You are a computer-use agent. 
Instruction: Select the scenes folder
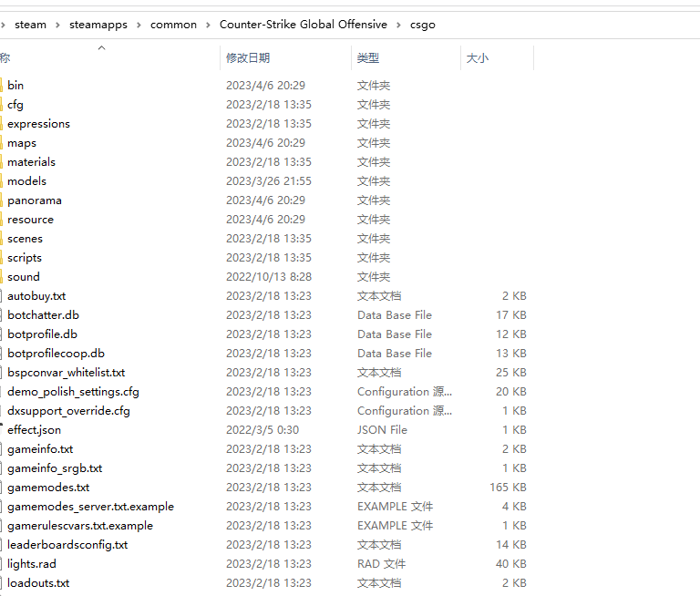pyautogui.click(x=25, y=239)
